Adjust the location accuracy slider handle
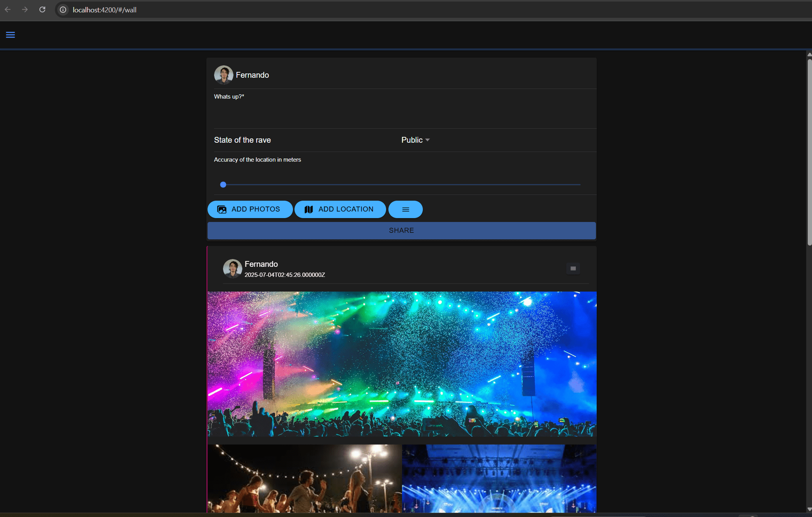The height and width of the screenshot is (517, 812). point(223,184)
